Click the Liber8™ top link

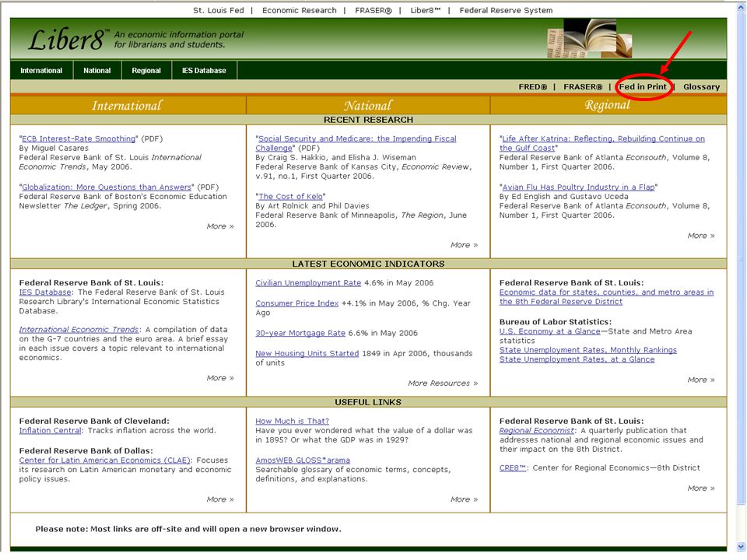[x=426, y=10]
